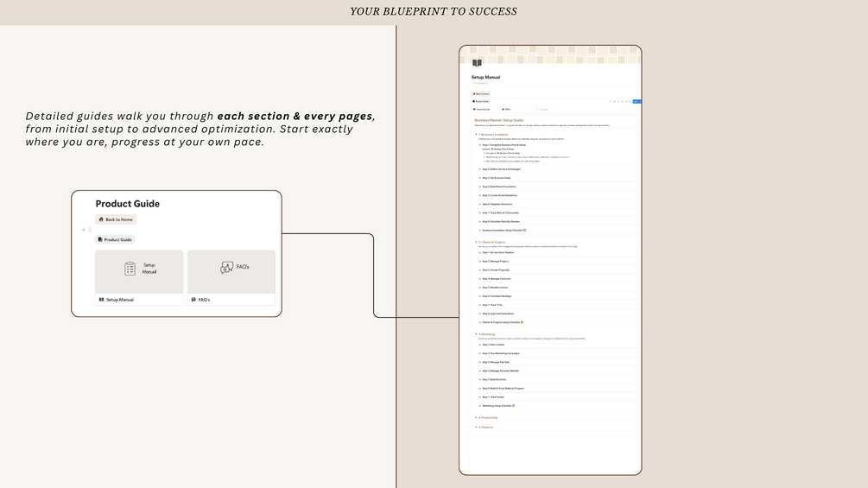The height and width of the screenshot is (488, 868).
Task: Click YOUR BLUEPRINT TO SUCCESS banner title
Action: click(x=434, y=11)
